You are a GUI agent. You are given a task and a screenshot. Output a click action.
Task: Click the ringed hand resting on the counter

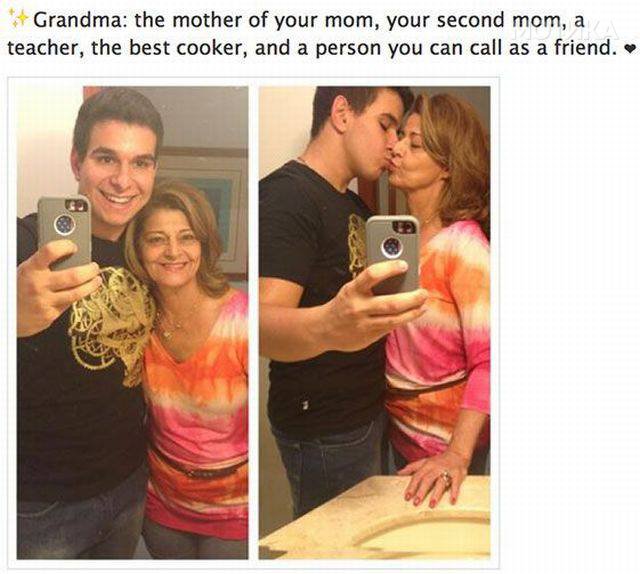pyautogui.click(x=433, y=478)
